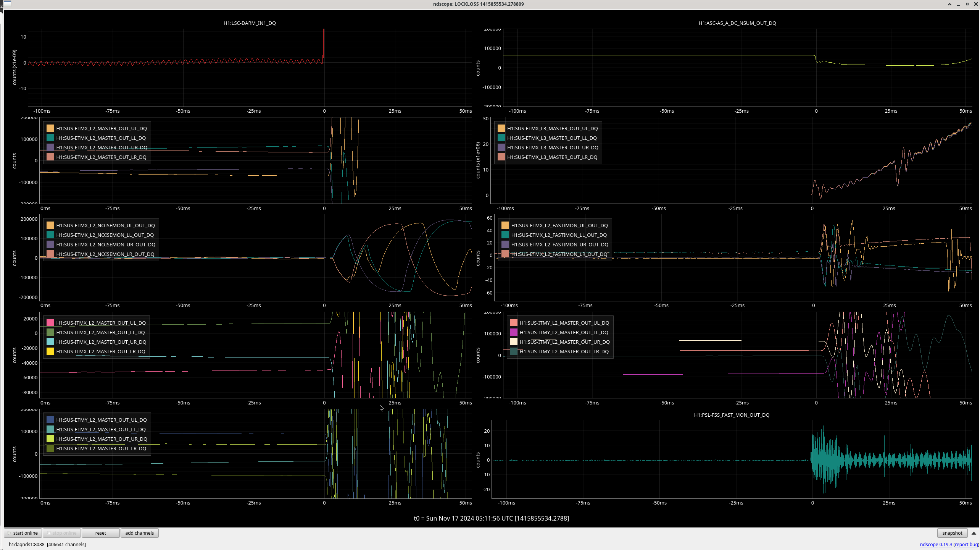Viewport: 980px width, 550px height.
Task: Open the report bug link
Action: 966,544
